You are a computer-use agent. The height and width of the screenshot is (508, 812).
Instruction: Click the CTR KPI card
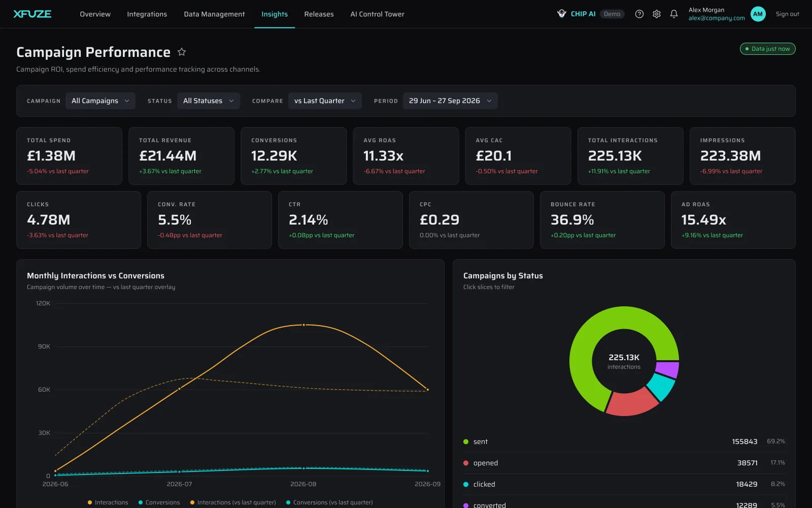click(x=340, y=219)
